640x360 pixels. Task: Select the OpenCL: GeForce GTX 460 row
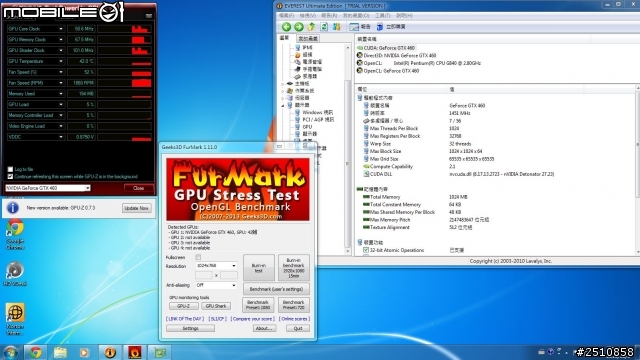(x=388, y=71)
